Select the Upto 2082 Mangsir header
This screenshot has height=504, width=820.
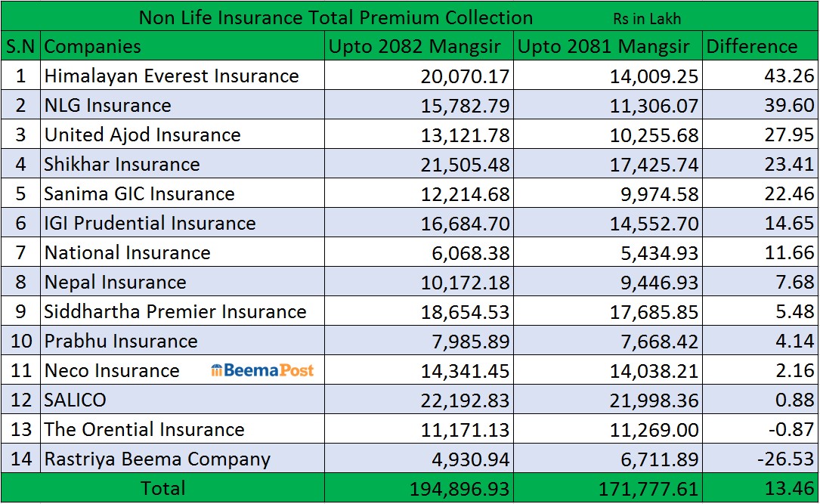pos(414,46)
